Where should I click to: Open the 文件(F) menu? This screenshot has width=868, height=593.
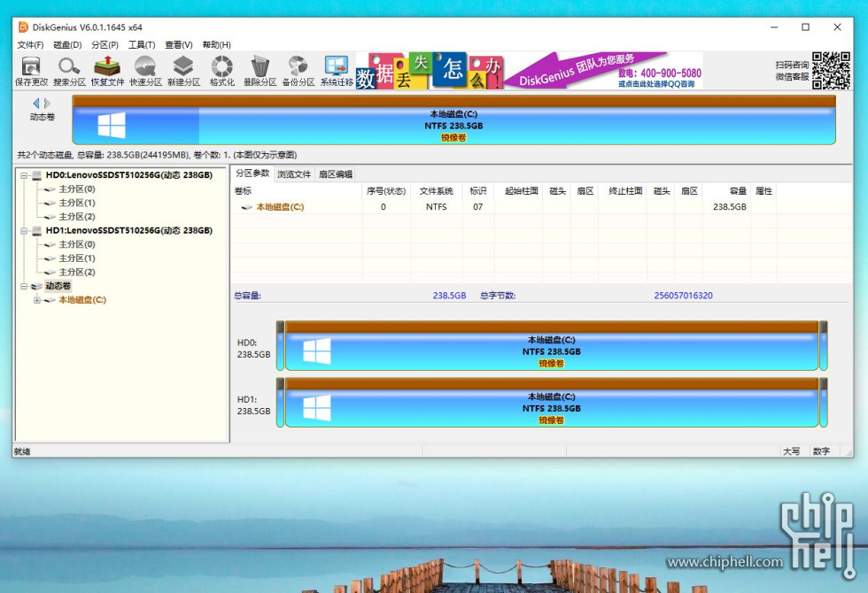[x=30, y=45]
